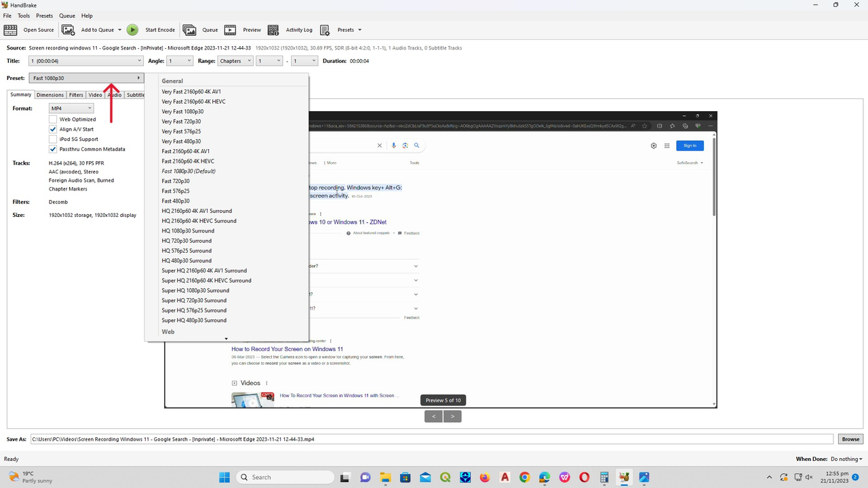This screenshot has height=488, width=868.
Task: Click the Preview 5 of 10 label
Action: tap(443, 400)
